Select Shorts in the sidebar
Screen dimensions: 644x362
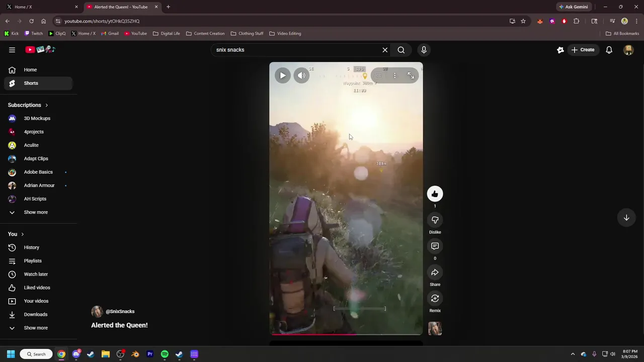pyautogui.click(x=38, y=83)
